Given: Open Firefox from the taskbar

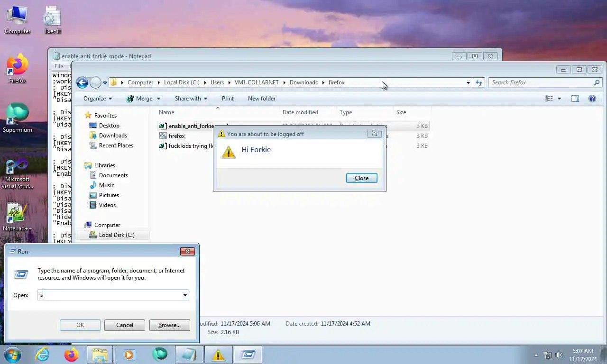Looking at the screenshot, I should coord(72,355).
